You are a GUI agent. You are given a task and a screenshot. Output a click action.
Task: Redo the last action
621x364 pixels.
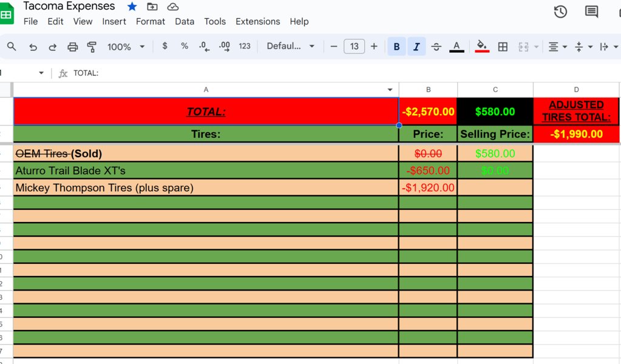[52, 47]
